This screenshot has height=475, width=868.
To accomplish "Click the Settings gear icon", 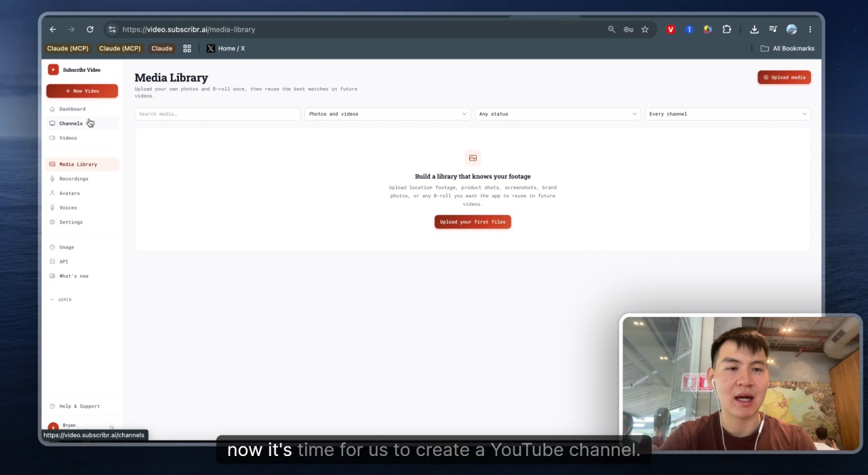I will (52, 222).
